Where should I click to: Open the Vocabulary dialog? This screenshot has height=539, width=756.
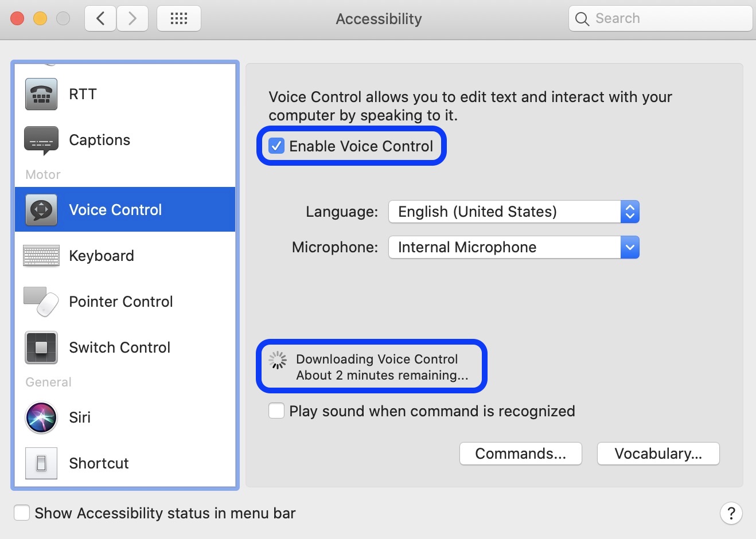click(x=658, y=453)
